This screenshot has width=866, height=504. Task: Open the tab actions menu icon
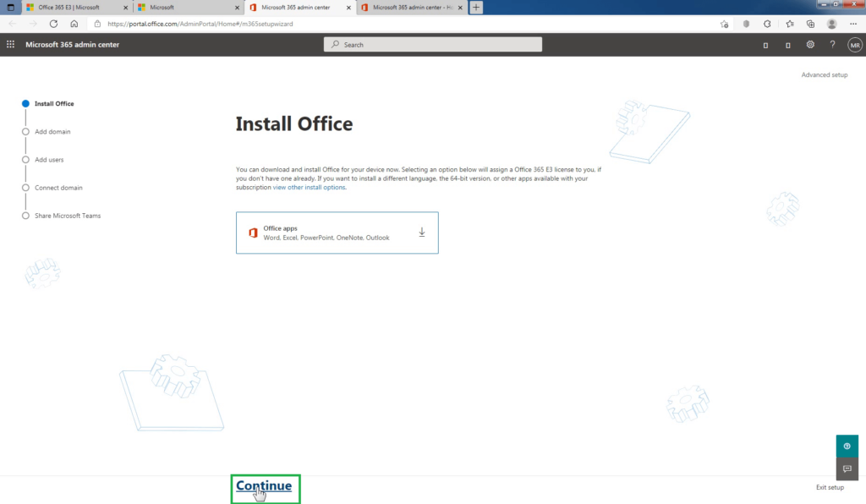10,7
